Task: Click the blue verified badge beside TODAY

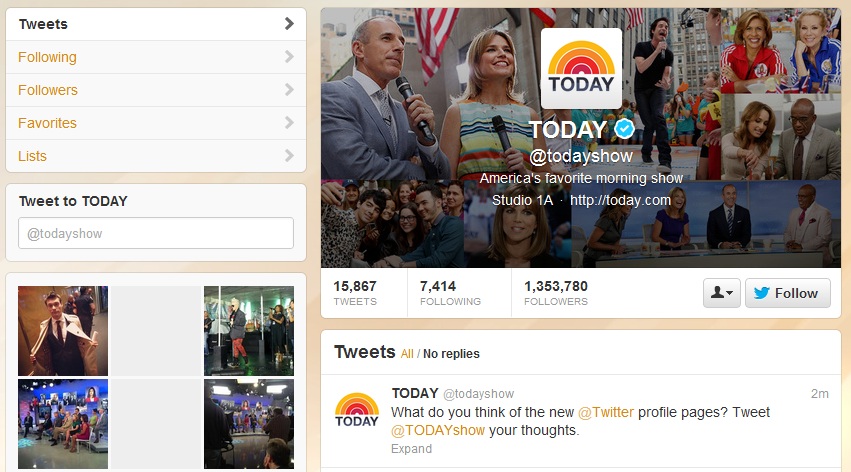Action: (624, 129)
